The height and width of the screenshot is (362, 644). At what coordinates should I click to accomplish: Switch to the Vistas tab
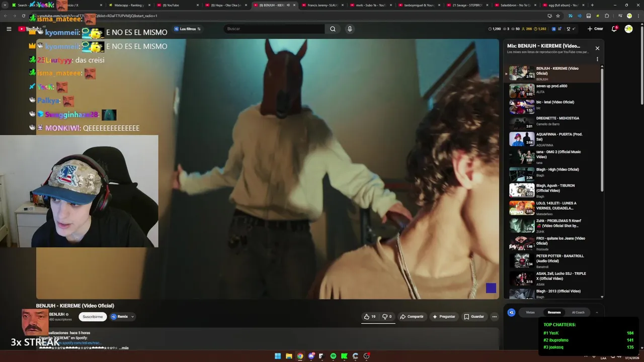coord(530,312)
